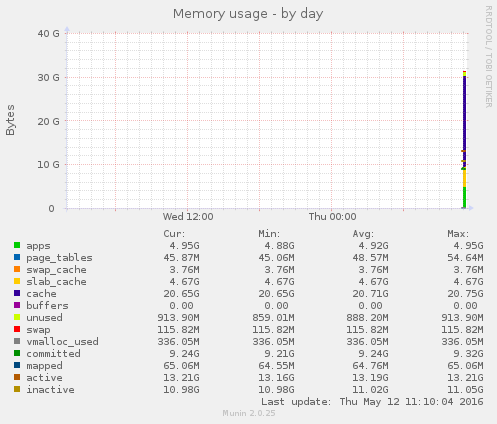The height and width of the screenshot is (424, 497).
Task: Click the apps current value 4.95G
Action: 184,246
